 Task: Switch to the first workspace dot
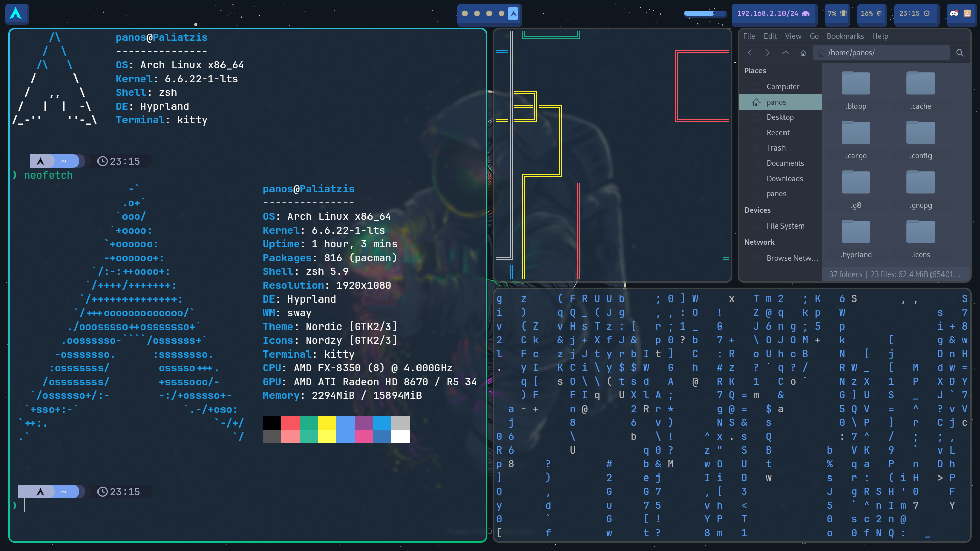(x=464, y=14)
